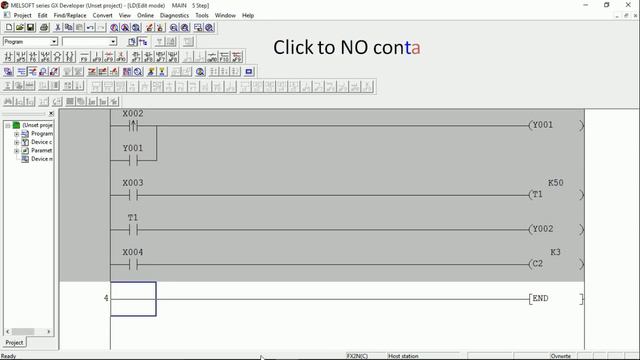Select the aF9 delete line tool
This screenshot has width=640, height=360.
pos(237,56)
